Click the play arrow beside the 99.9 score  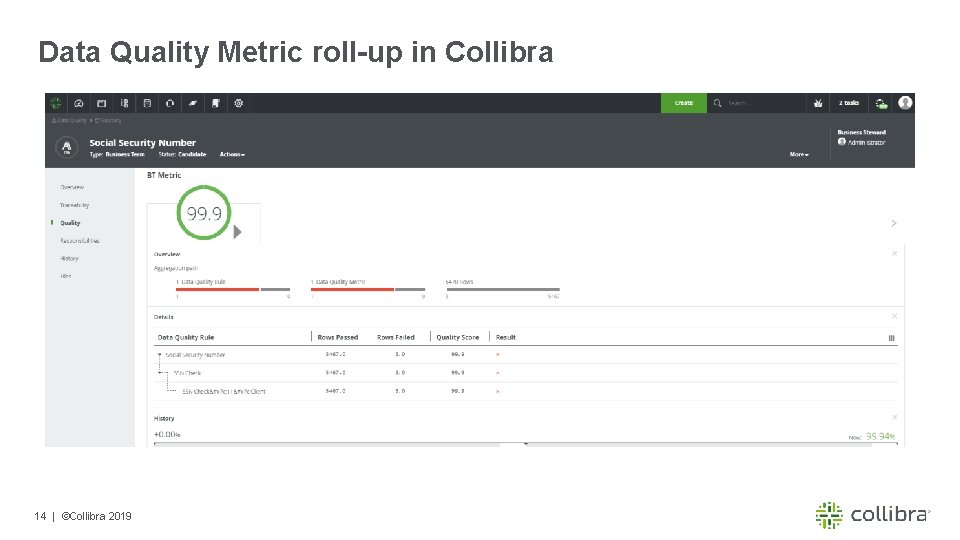point(238,232)
